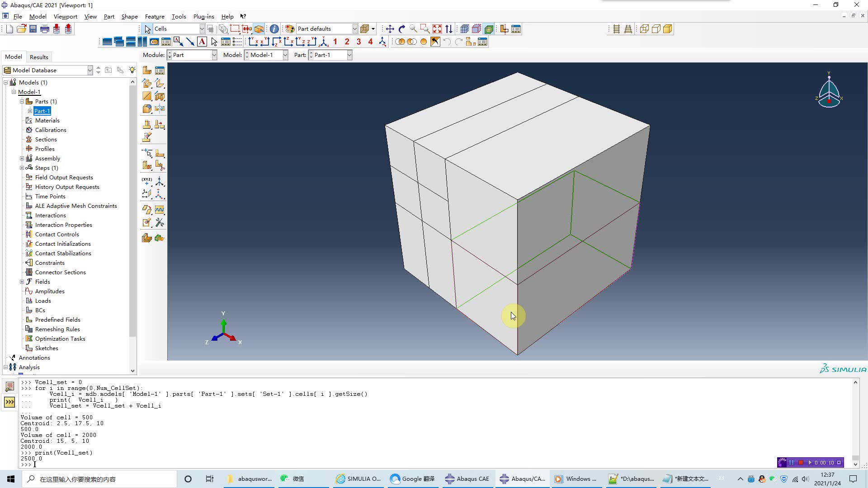
Task: Select the Pan View tool
Action: [x=390, y=28]
